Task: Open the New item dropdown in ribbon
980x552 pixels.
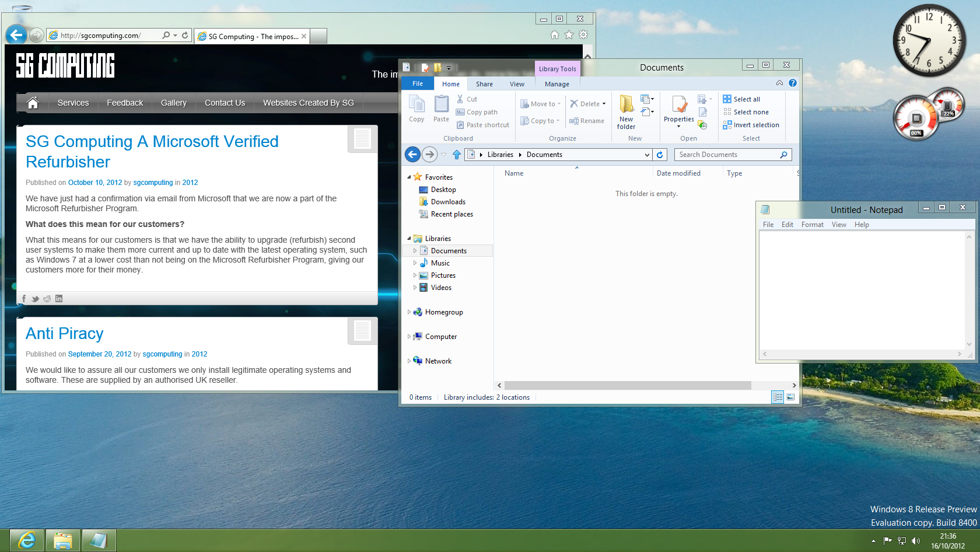Action: pos(647,99)
